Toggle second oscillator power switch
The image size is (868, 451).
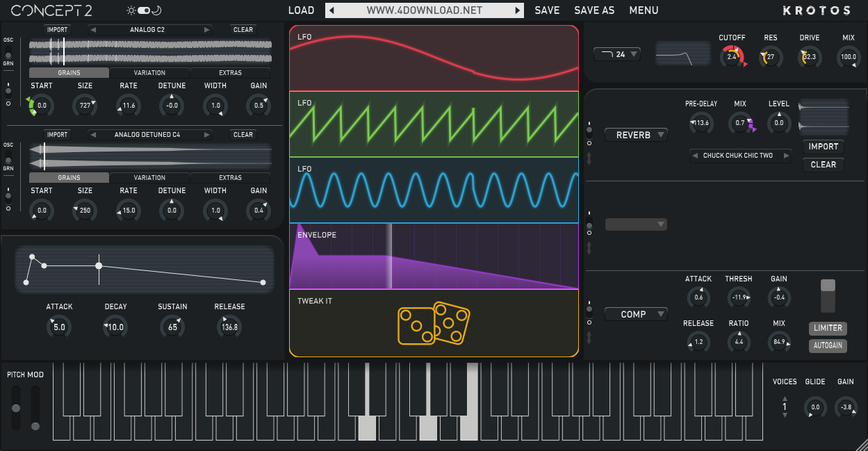pyautogui.click(x=8, y=196)
